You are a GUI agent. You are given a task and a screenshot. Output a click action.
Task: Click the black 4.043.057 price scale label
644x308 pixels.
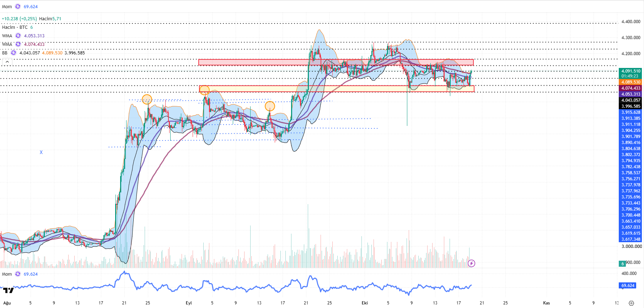point(630,100)
